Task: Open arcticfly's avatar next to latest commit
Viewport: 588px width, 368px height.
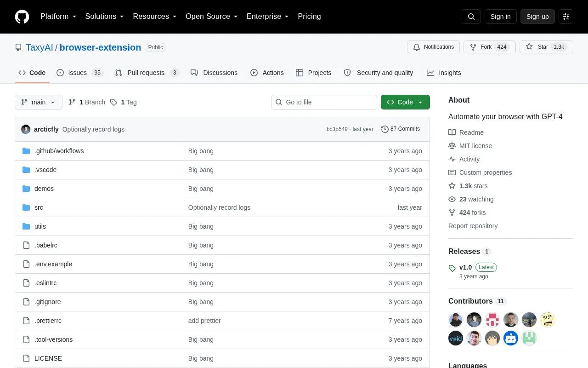Action: tap(26, 129)
